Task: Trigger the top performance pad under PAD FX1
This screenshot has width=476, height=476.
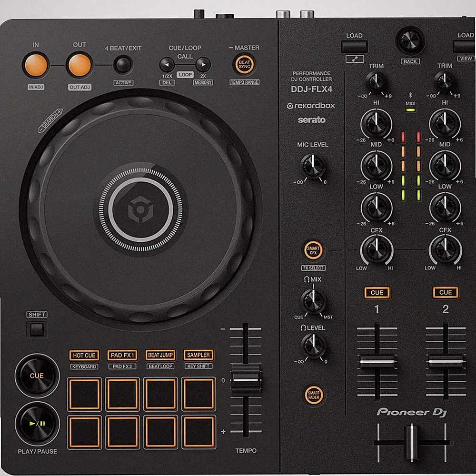Action: [123, 394]
